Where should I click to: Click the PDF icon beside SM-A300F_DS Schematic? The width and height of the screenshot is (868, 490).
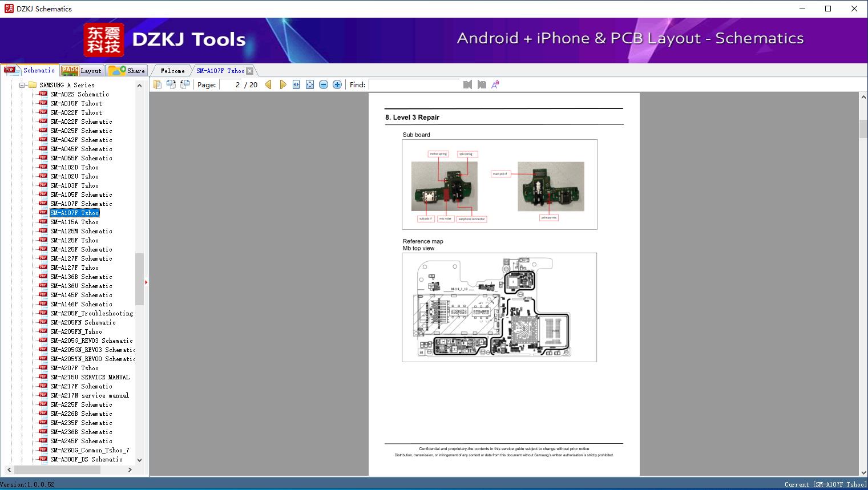(43, 459)
